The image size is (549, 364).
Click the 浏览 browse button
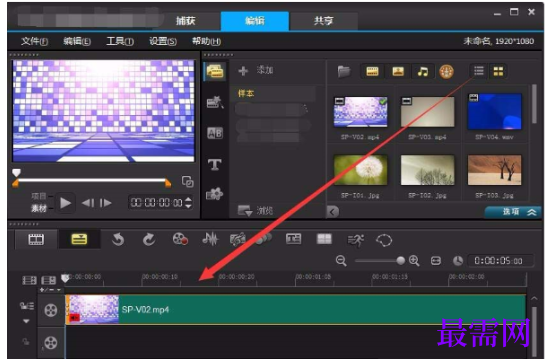point(255,211)
